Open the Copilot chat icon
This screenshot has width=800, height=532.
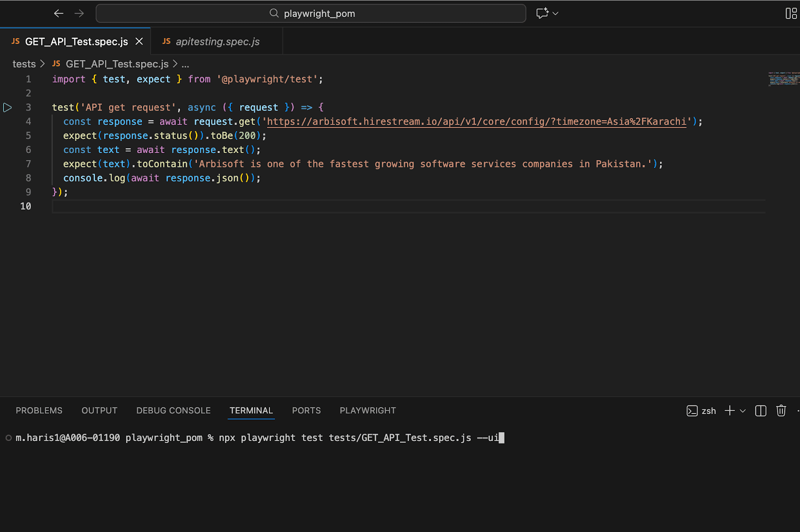[542, 13]
